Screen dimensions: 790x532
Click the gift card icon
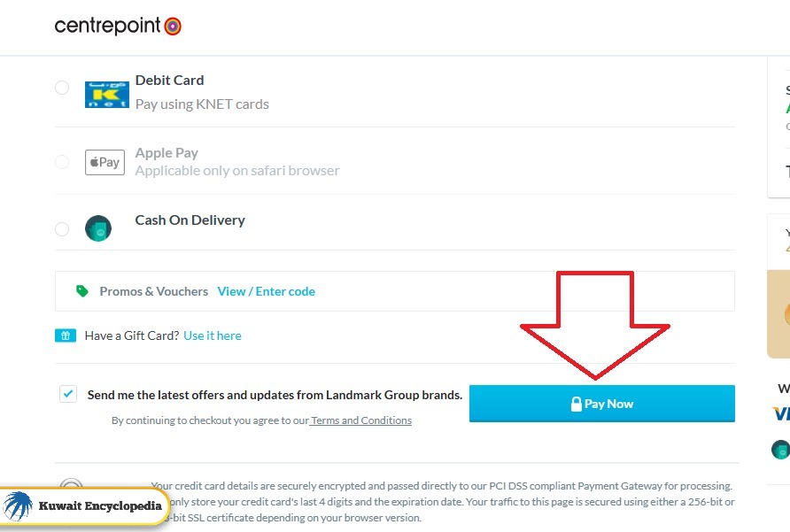pyautogui.click(x=66, y=335)
